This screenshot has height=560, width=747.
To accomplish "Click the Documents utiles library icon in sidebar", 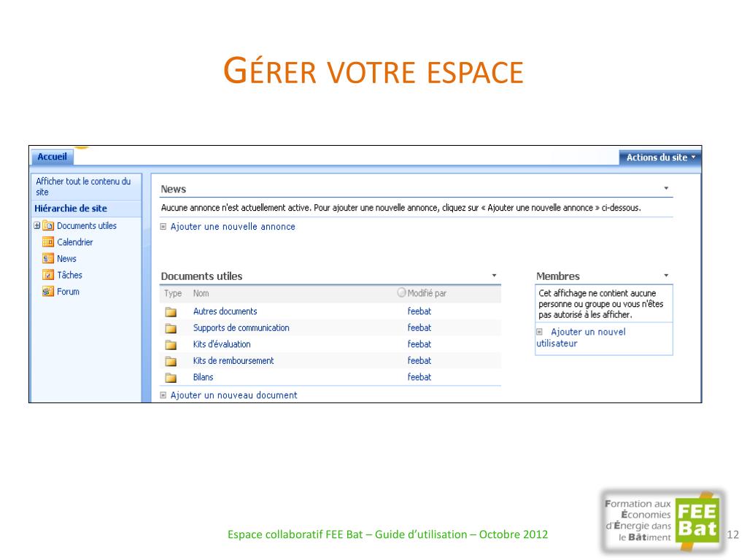I will [47, 226].
